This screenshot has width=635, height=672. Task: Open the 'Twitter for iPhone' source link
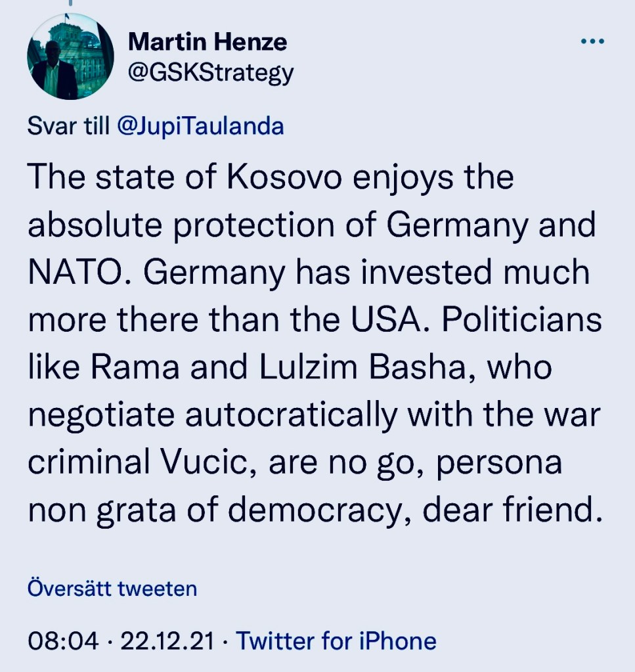coord(336,640)
